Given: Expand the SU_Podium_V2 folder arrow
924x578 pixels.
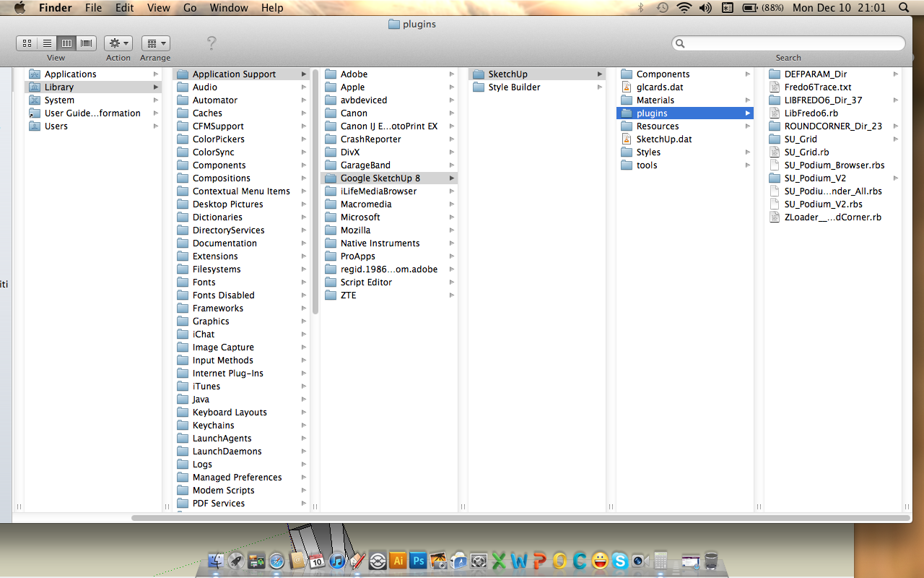Looking at the screenshot, I should (x=895, y=178).
